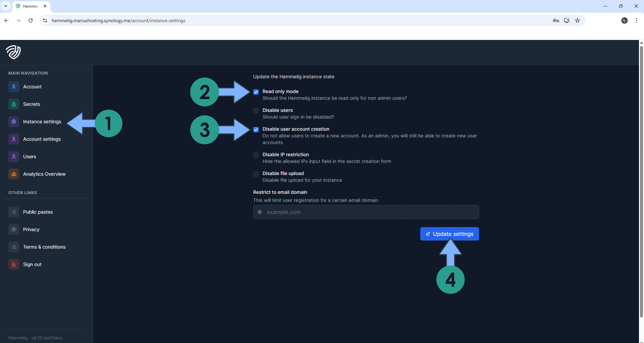Click the Update the Hemmelig instance state heading
The height and width of the screenshot is (343, 644).
(294, 77)
